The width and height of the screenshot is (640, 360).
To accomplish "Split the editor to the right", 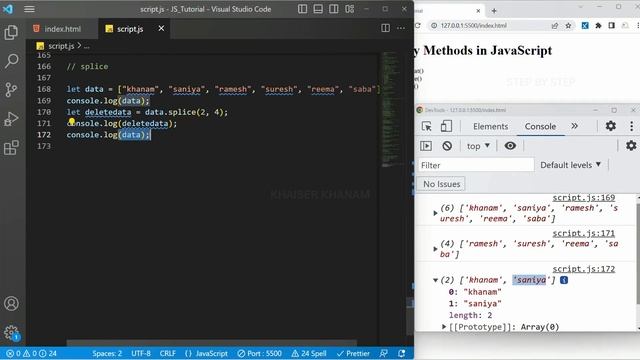I will click(385, 28).
